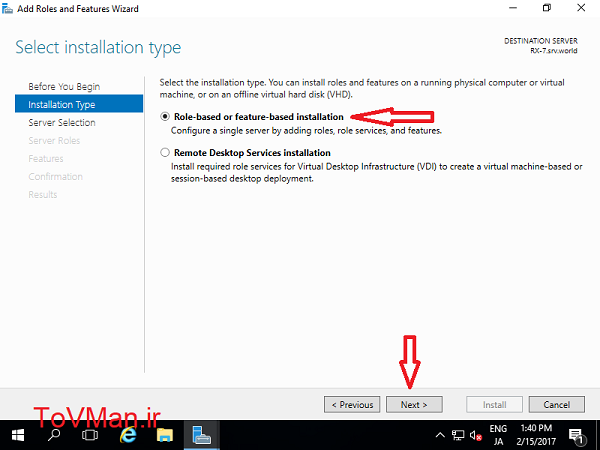Screen dimensions: 600x450
Task: Select Role-based or feature-based installation
Action: click(x=165, y=117)
